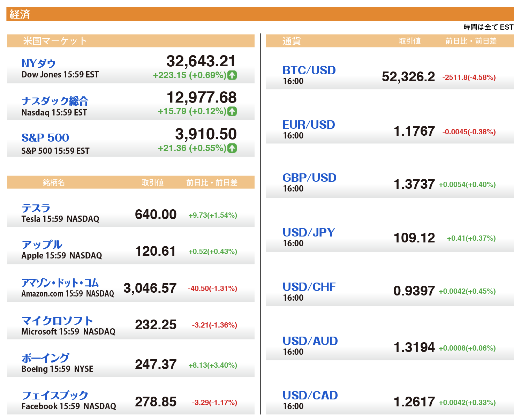Screen dimensions: 521x420
Task: Click the フェイスブック stock name
Action: coord(55,395)
